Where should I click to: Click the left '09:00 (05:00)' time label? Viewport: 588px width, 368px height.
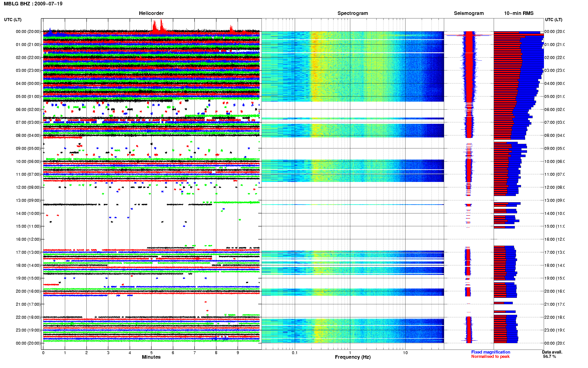pos(28,148)
